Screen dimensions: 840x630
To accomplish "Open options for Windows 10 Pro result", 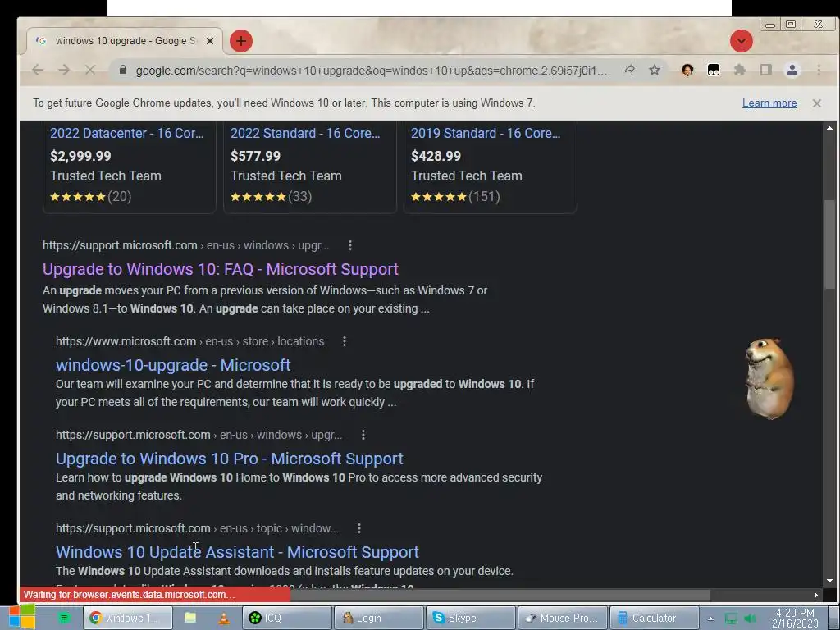I will point(363,435).
